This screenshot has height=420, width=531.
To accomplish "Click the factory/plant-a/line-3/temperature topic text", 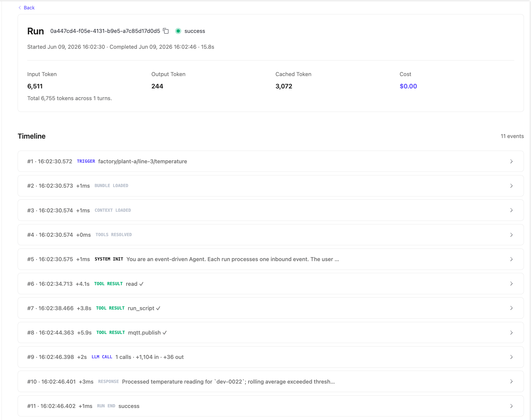I will tap(143, 161).
